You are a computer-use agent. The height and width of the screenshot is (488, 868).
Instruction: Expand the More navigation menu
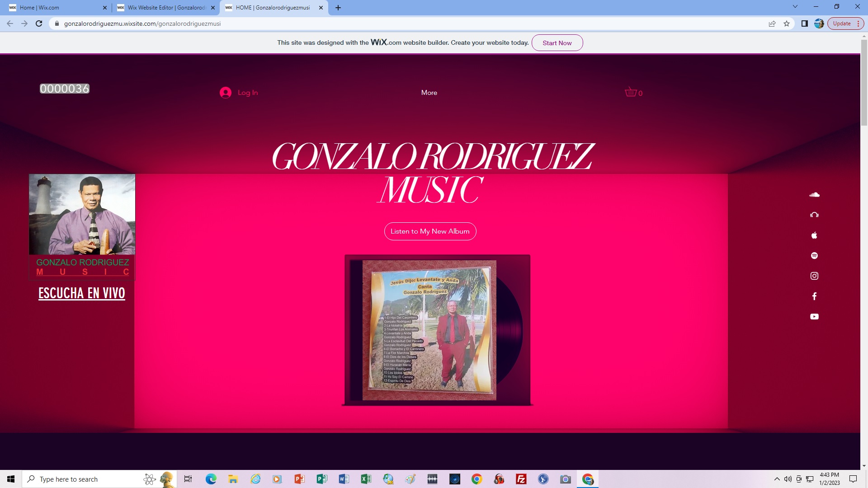click(x=429, y=93)
